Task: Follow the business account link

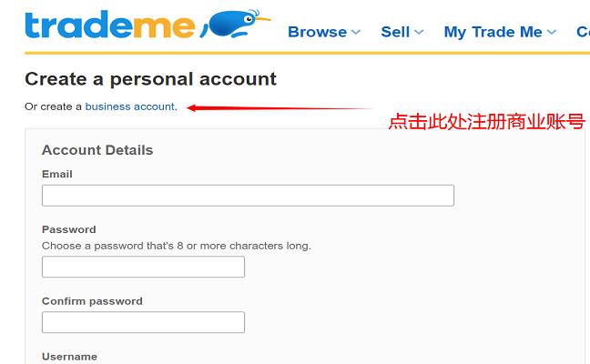Action: pos(129,106)
